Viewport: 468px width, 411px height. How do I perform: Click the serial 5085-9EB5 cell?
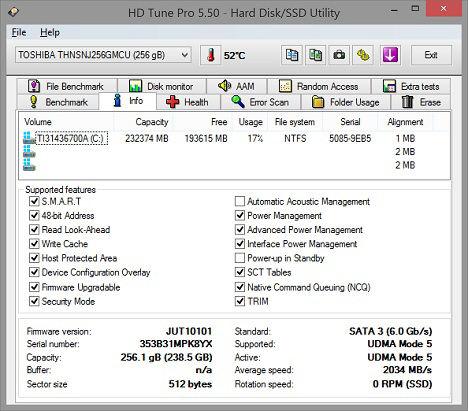(x=350, y=138)
